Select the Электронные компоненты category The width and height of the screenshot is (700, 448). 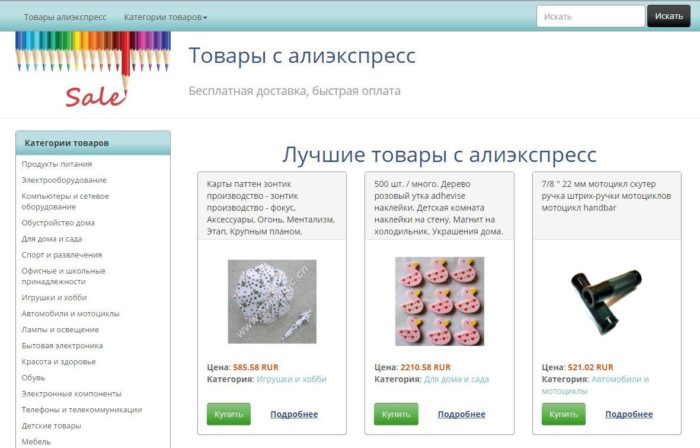click(x=71, y=394)
